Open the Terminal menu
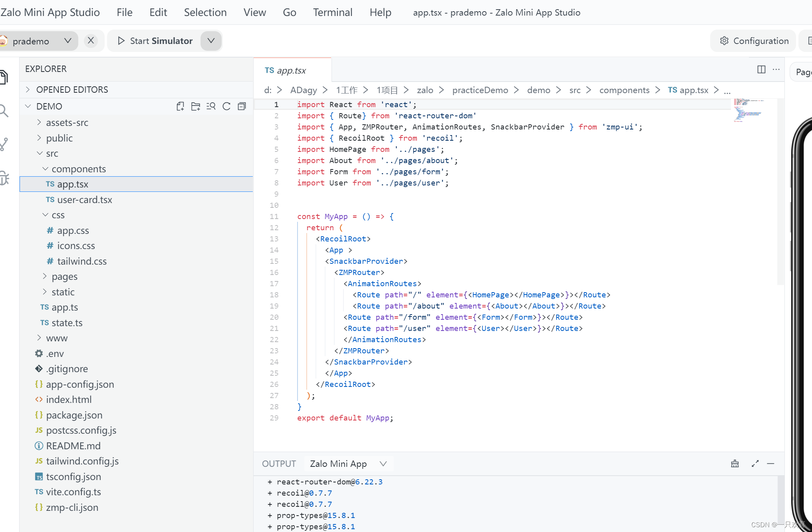 pos(332,12)
